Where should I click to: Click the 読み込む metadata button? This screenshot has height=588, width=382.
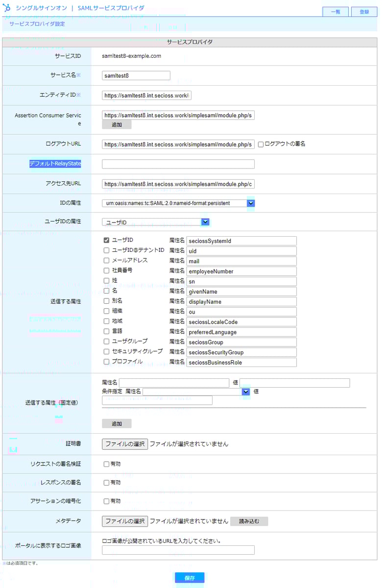click(249, 521)
